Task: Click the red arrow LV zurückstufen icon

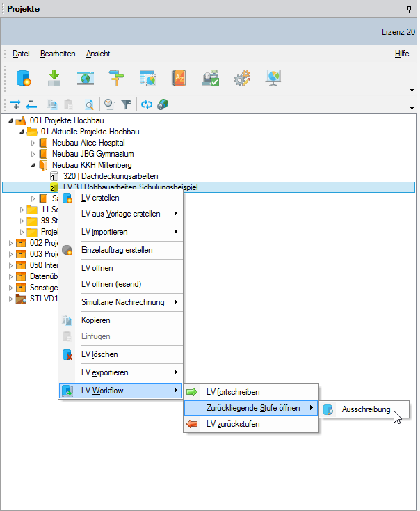Action: (x=192, y=424)
